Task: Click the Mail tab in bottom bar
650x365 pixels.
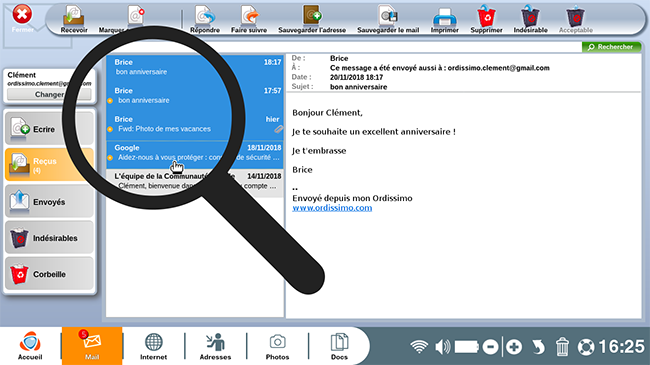Action: pyautogui.click(x=92, y=346)
